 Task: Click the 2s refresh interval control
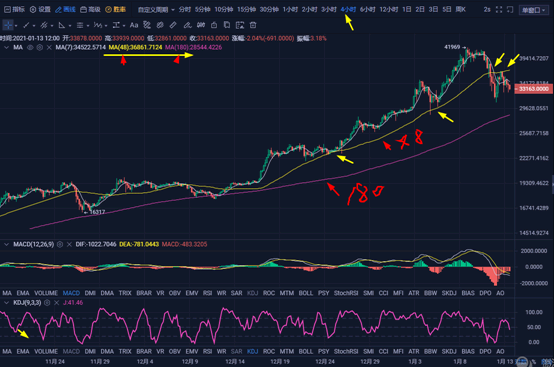pyautogui.click(x=487, y=10)
